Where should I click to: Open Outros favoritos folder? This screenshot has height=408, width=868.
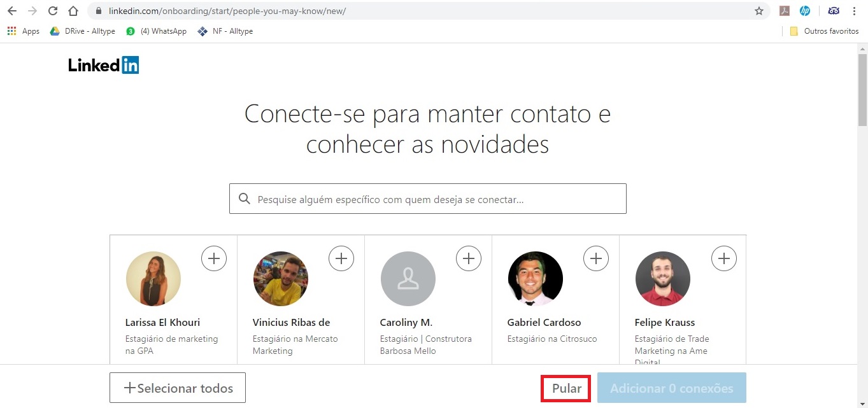pos(824,31)
